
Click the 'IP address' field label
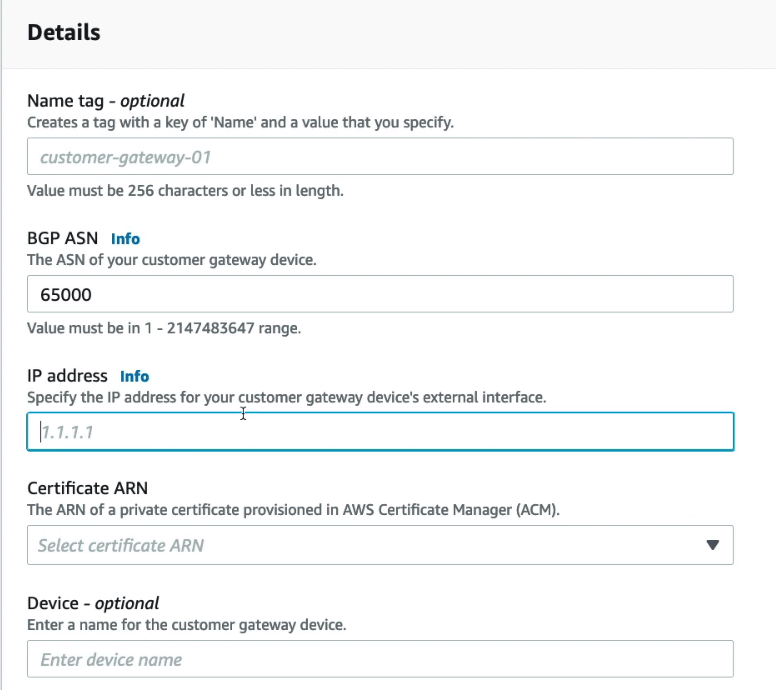click(x=67, y=376)
